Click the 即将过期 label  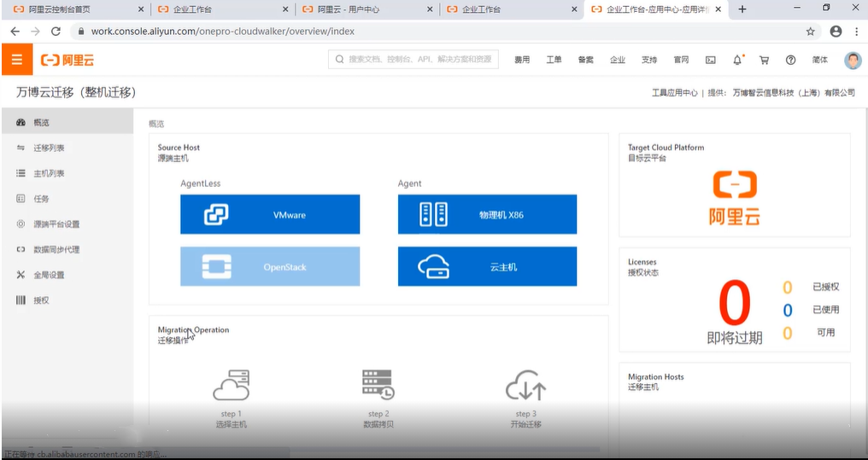(735, 338)
